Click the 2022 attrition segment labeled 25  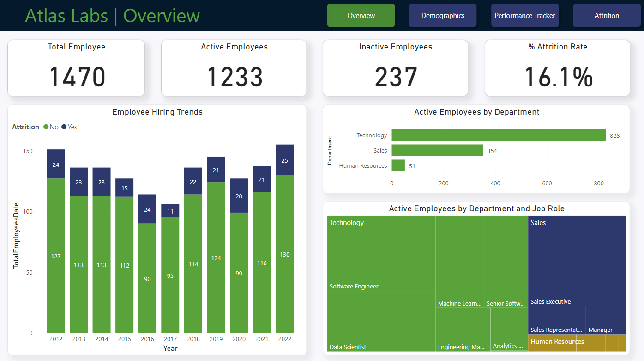(x=284, y=160)
